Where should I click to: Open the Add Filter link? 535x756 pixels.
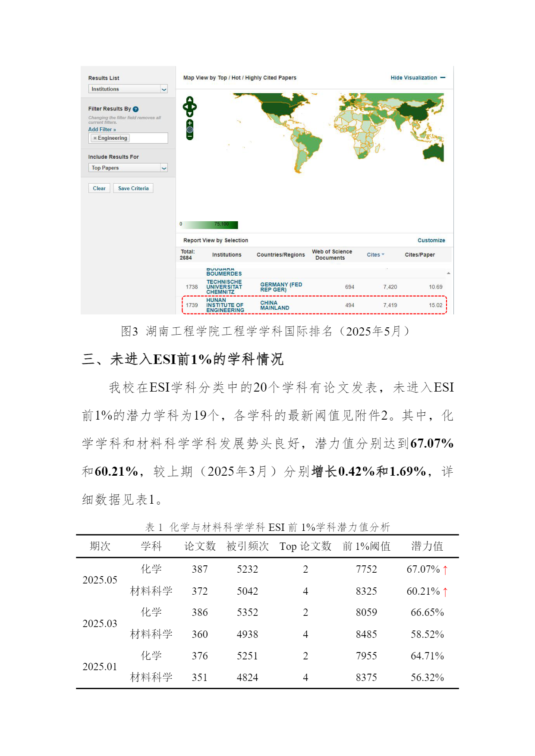102,129
